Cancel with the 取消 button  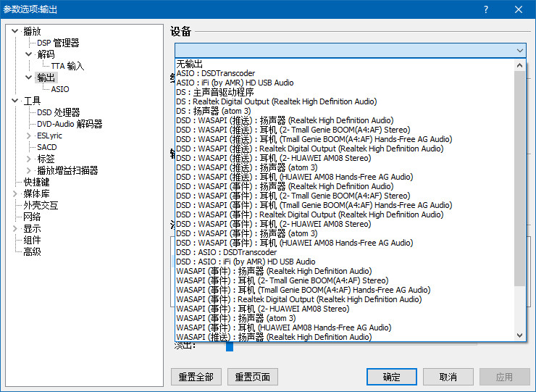448,377
